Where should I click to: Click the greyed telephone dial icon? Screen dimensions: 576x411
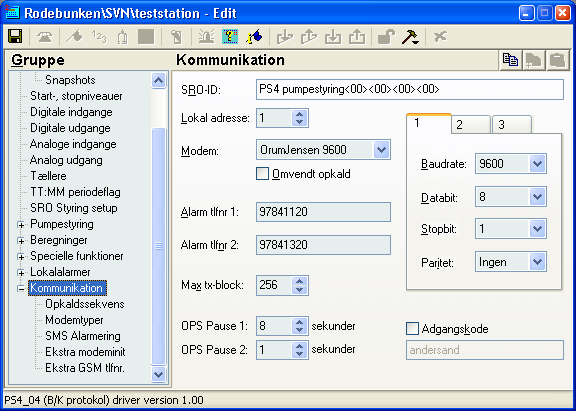coord(44,37)
